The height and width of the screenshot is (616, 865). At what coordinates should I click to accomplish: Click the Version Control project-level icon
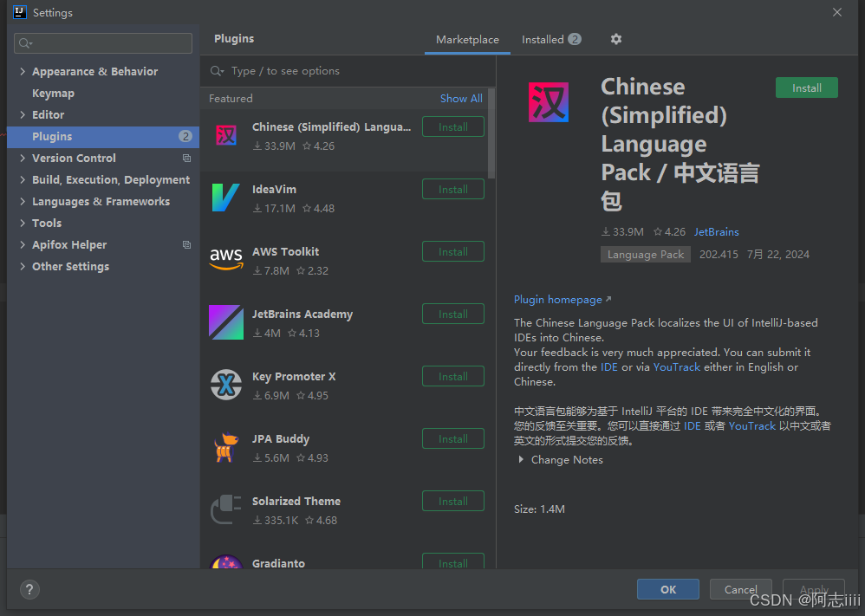(x=186, y=159)
